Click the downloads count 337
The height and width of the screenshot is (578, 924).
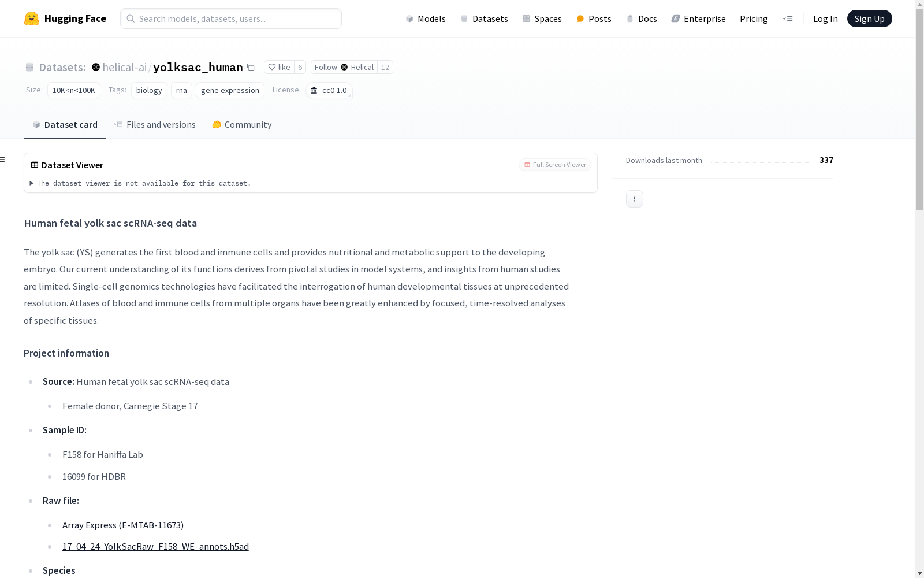[x=826, y=160]
